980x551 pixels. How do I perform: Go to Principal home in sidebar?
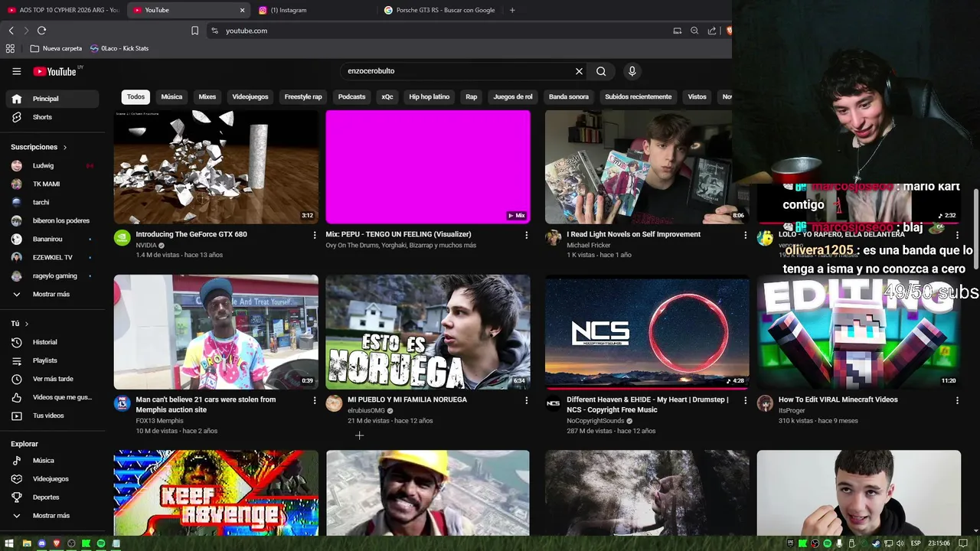point(52,99)
